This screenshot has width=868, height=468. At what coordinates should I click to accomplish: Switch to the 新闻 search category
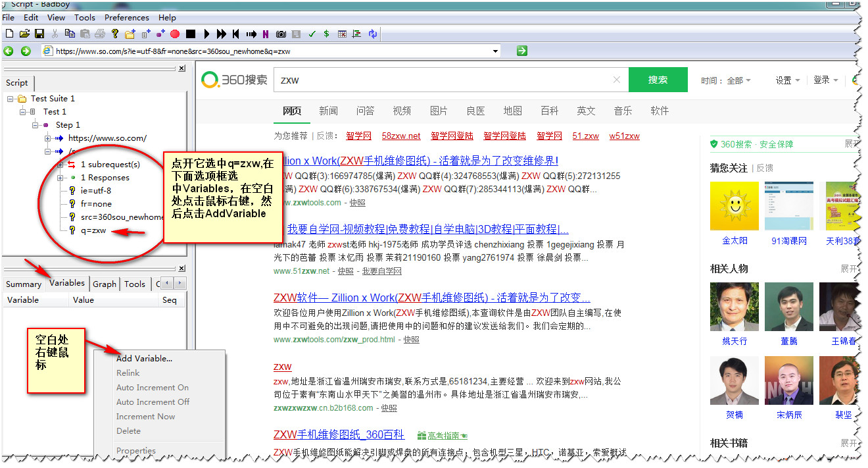pos(328,111)
